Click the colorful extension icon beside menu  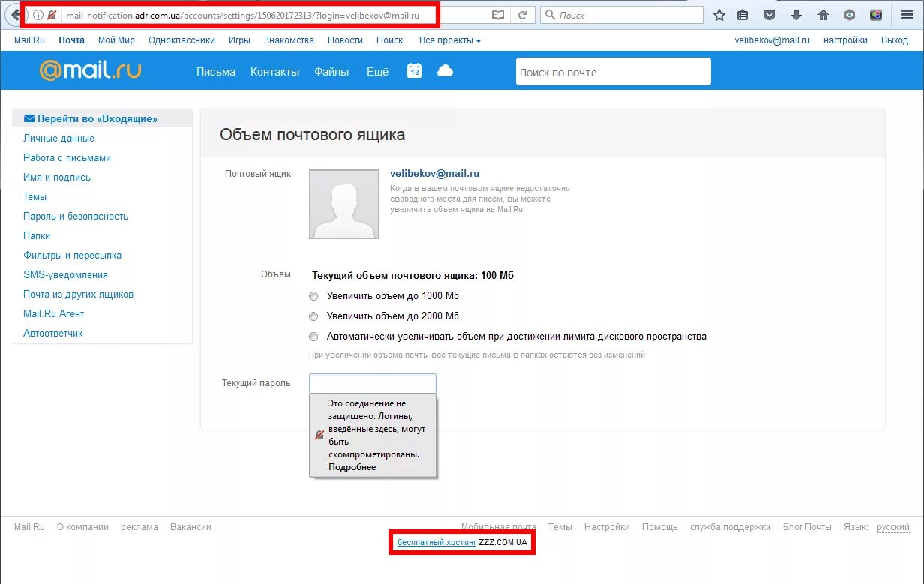point(876,15)
